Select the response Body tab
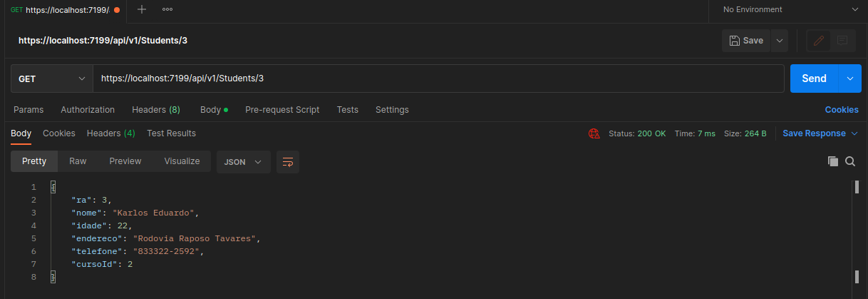868x299 pixels. [x=21, y=133]
